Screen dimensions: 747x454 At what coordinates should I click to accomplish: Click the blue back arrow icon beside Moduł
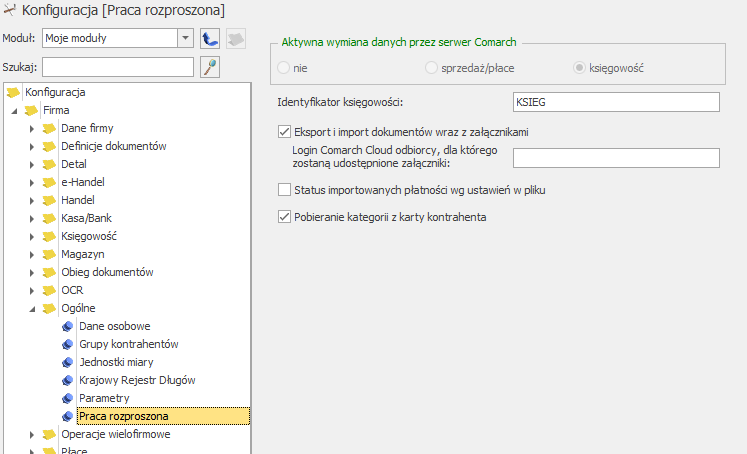[210, 39]
